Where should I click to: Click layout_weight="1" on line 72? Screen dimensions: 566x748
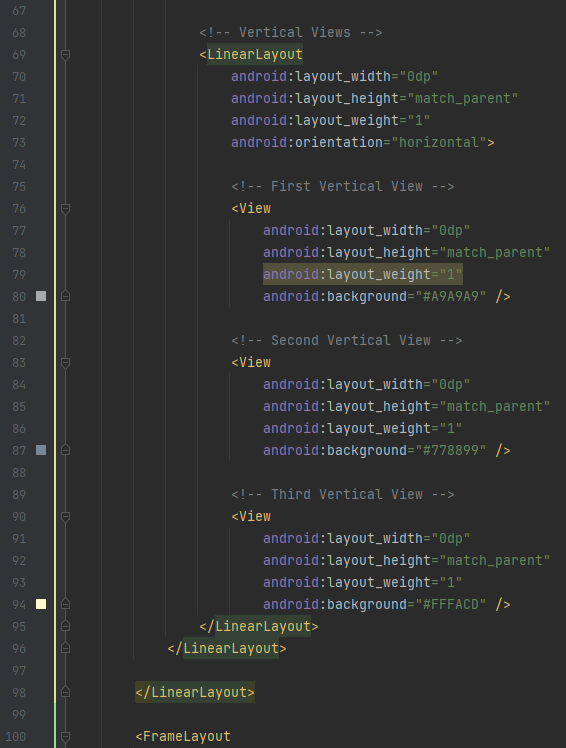point(331,120)
